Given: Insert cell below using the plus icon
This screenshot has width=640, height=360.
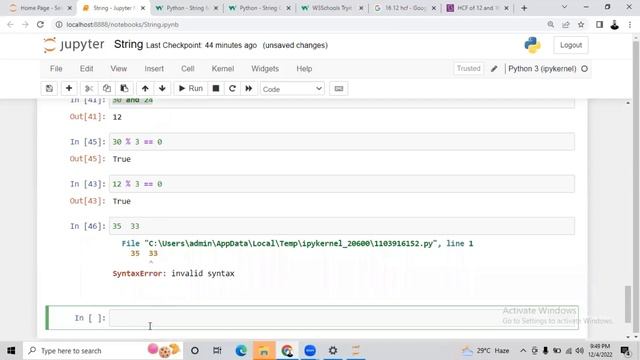Looking at the screenshot, I should [x=69, y=89].
